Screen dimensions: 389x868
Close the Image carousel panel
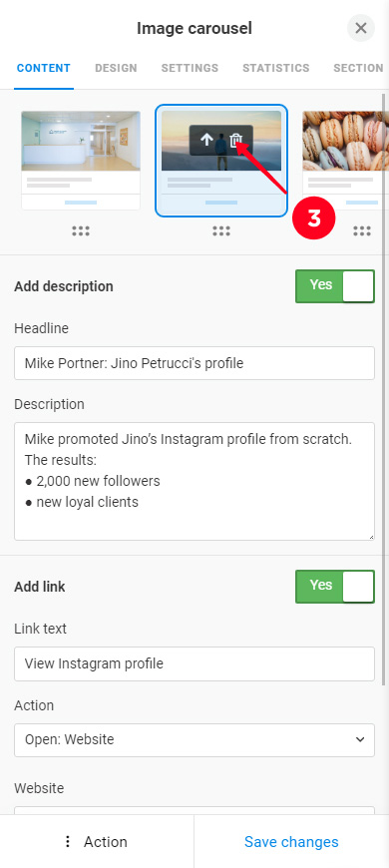pos(361,28)
